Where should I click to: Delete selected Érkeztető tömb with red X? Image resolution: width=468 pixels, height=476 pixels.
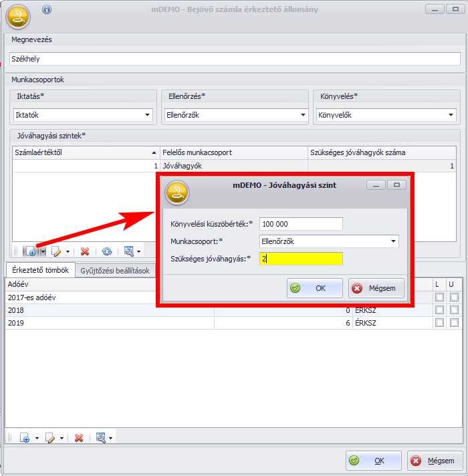79,438
